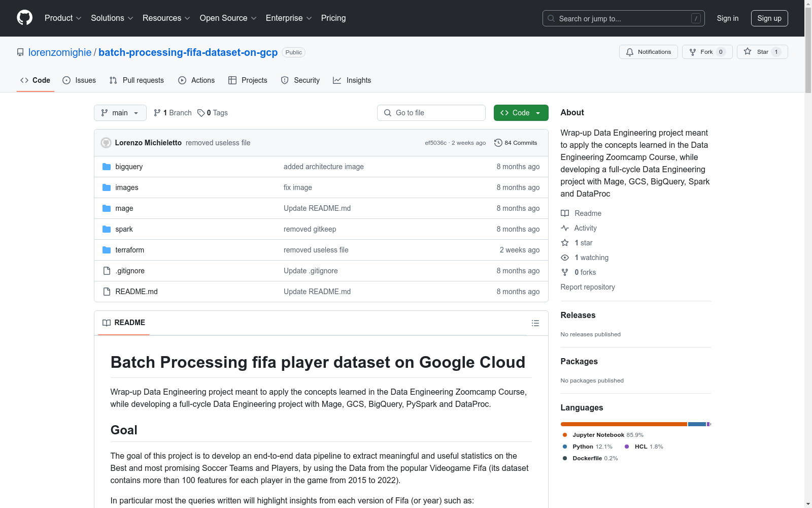Open the Security tab
Screen dimensions: 812x508
tap(300, 80)
